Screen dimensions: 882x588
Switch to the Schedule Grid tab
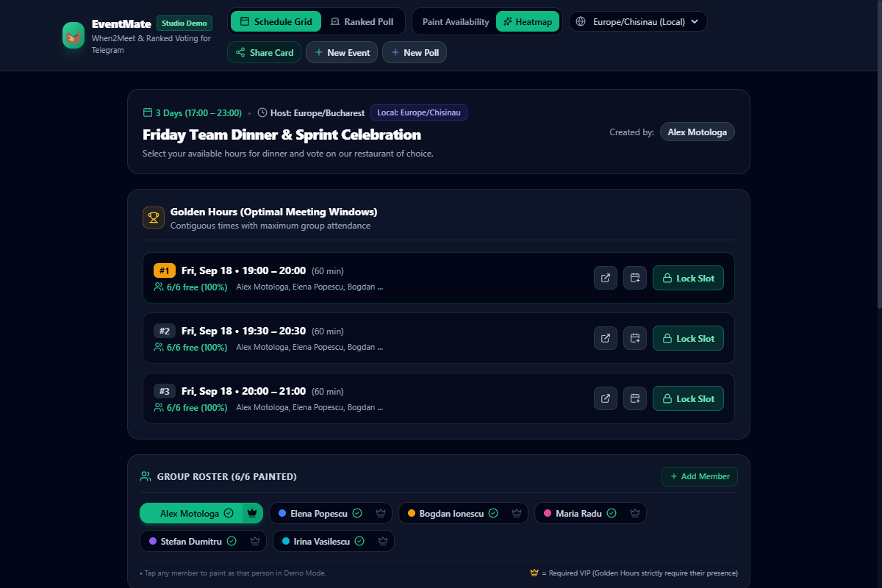276,22
